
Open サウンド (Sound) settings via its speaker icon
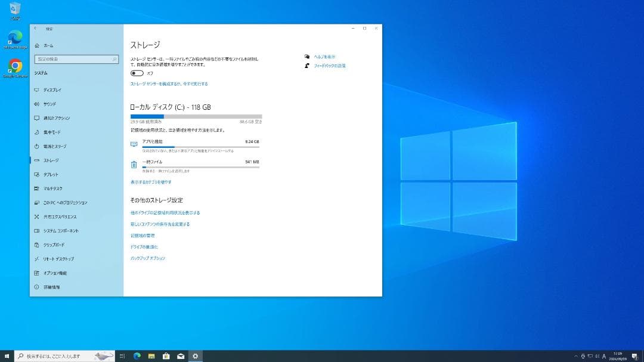point(37,104)
